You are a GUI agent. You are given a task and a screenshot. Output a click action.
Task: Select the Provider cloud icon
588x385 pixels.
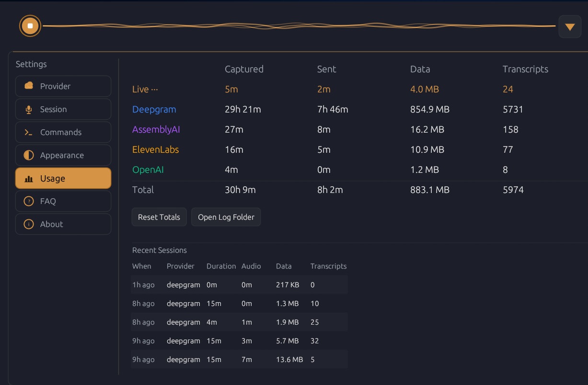pos(29,86)
